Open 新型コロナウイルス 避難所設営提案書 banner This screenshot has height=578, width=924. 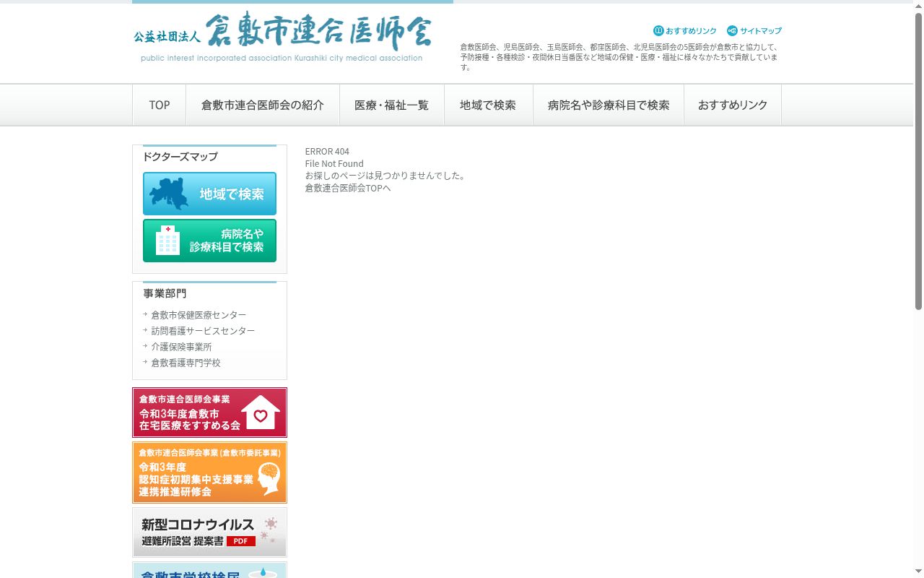pos(209,532)
